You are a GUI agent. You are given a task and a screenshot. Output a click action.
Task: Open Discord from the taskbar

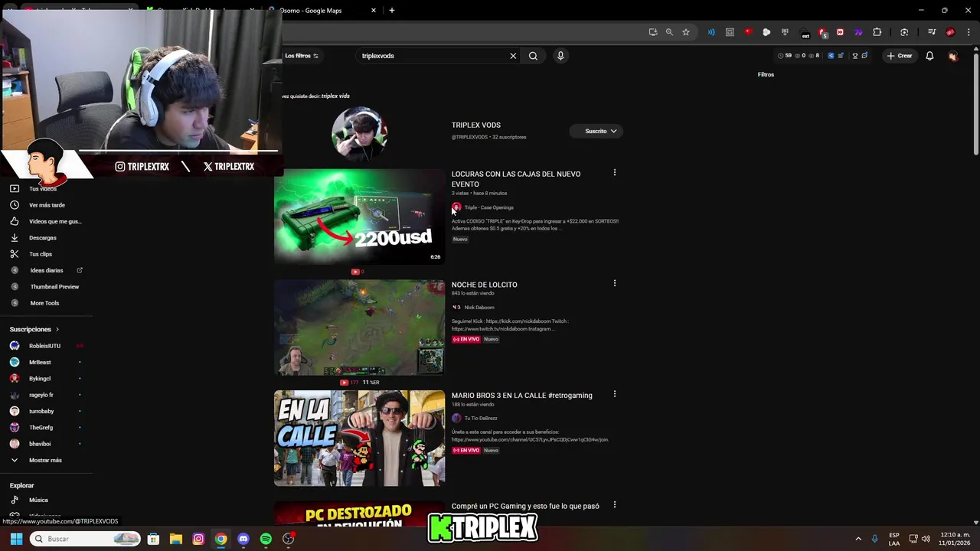pos(243,539)
